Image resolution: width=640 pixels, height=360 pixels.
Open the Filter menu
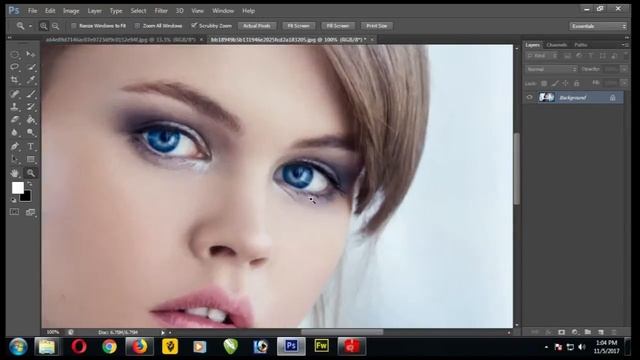tap(161, 11)
